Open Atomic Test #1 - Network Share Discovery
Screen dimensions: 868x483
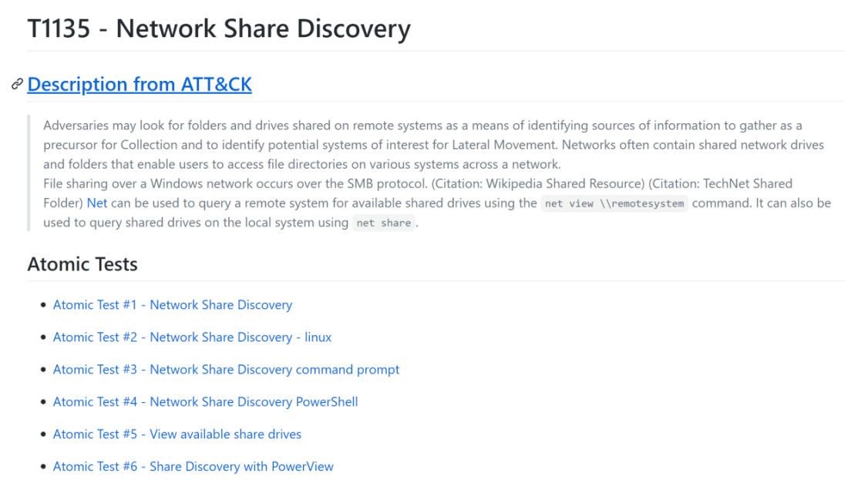173,305
